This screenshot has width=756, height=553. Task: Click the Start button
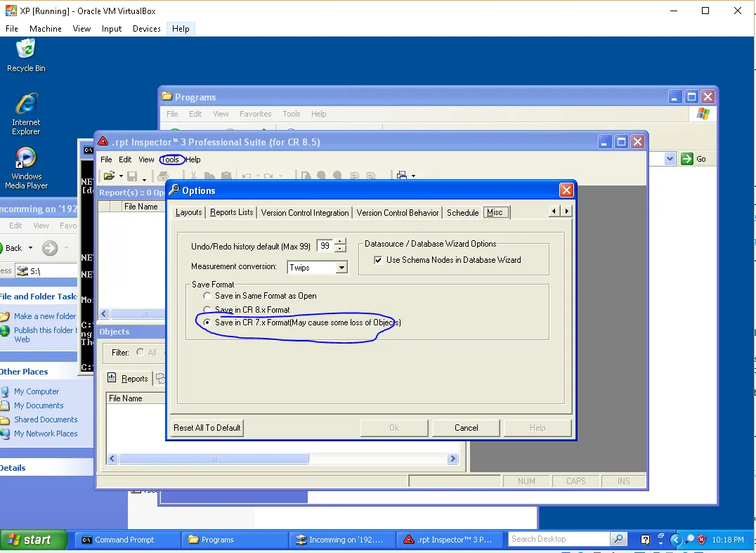pos(34,540)
